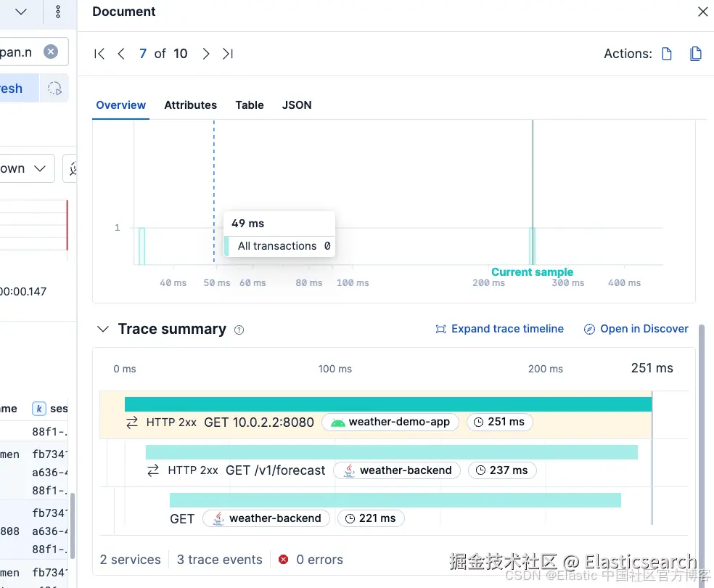Click the '0 errors' text

(319, 559)
